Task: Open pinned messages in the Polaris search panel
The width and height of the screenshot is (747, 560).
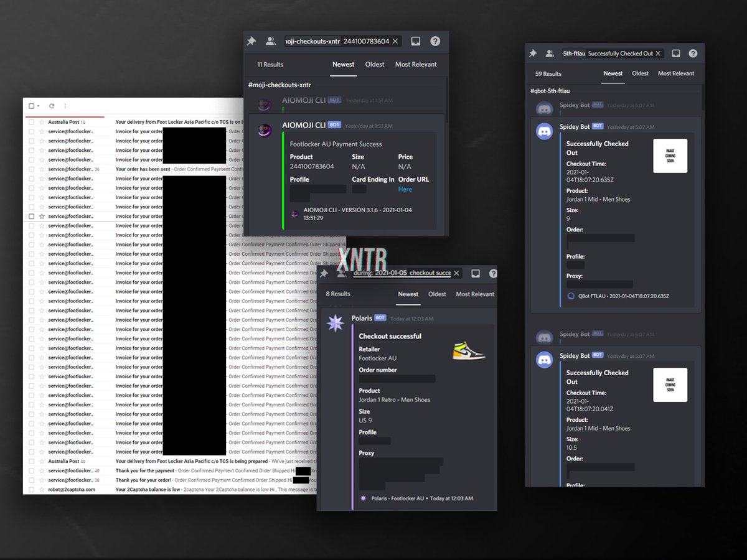Action: (324, 273)
